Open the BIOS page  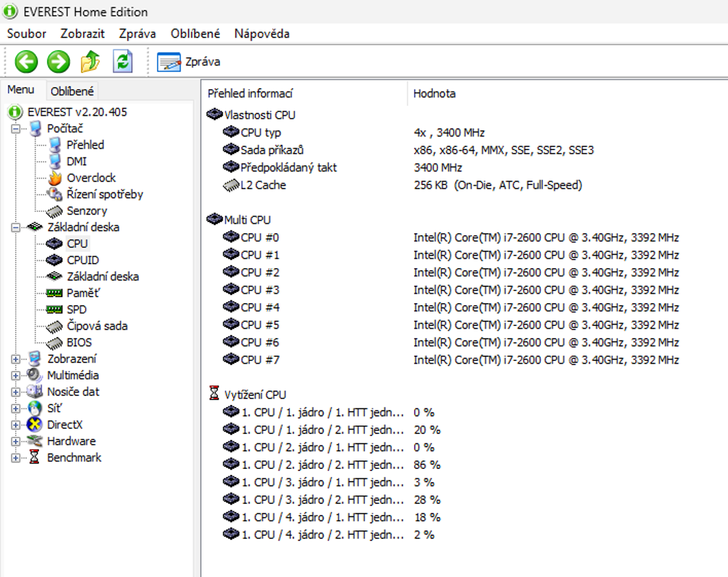click(x=78, y=342)
